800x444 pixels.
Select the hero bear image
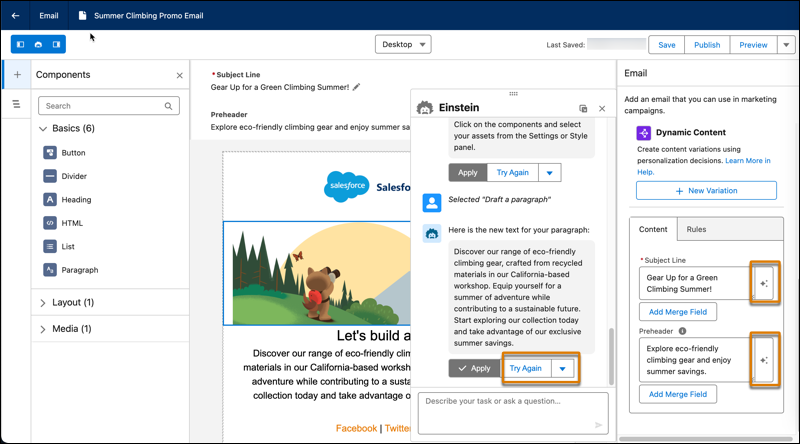(x=317, y=273)
